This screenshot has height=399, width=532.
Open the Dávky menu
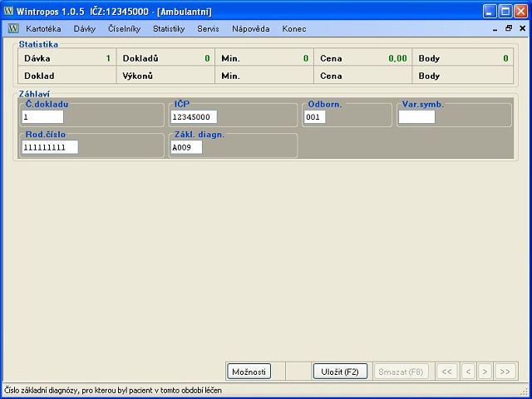pos(85,29)
